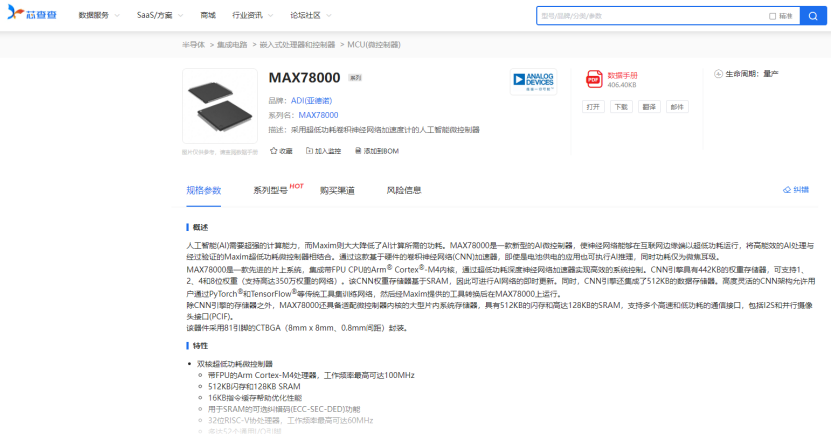Open the MAX78000 series name link
831x435 pixels.
click(x=318, y=115)
